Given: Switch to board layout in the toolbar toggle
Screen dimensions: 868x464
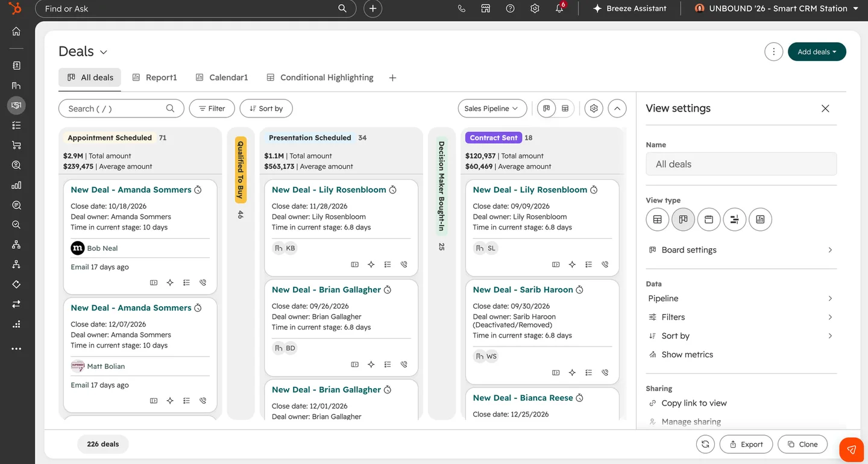Looking at the screenshot, I should (x=547, y=108).
